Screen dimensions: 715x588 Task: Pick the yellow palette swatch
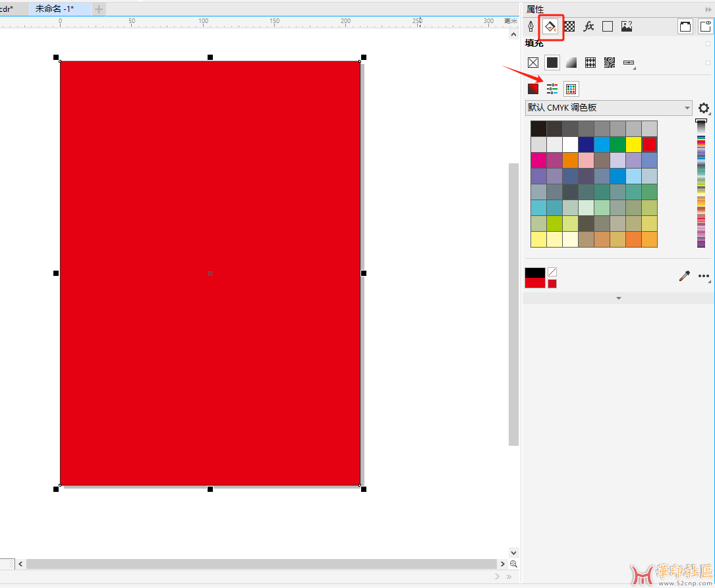633,144
